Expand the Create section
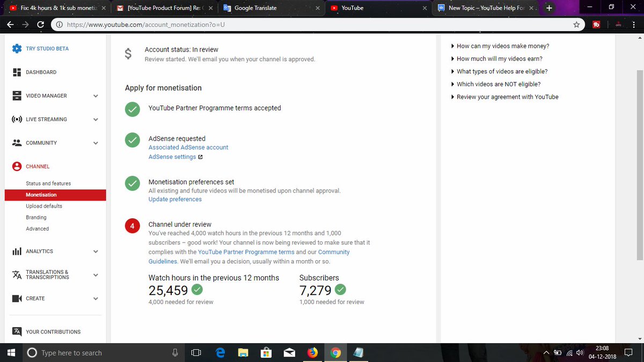 click(x=96, y=299)
